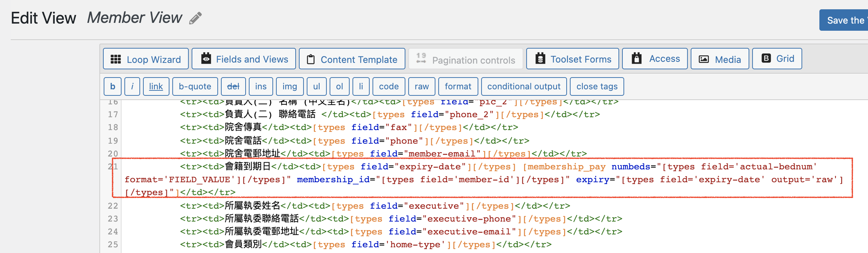Click the field="phone_2" code on line 17

point(453,114)
